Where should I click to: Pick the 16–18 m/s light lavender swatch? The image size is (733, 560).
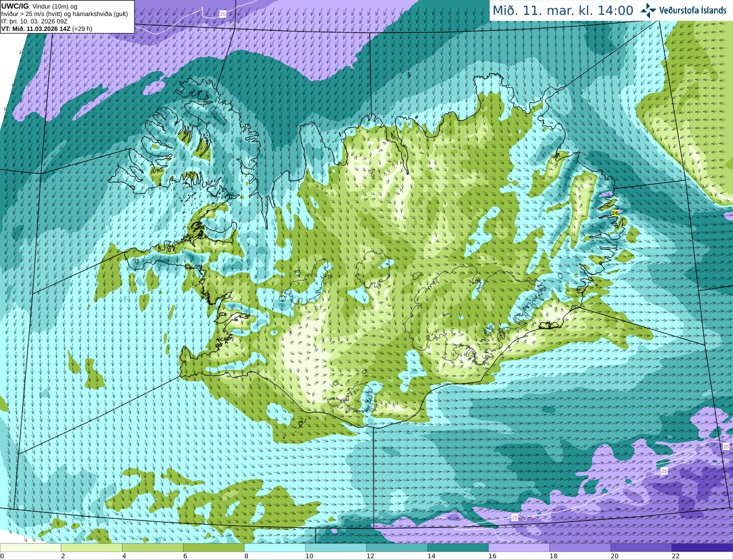[x=519, y=547]
